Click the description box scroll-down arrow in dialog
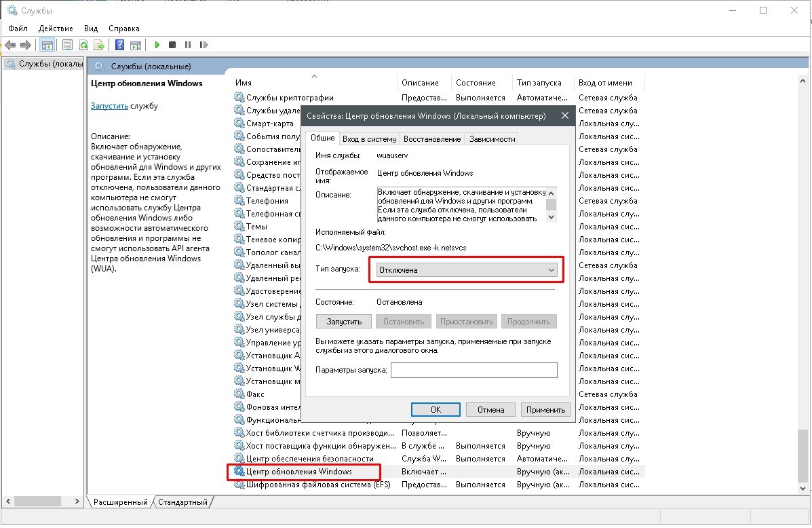 pyautogui.click(x=552, y=217)
